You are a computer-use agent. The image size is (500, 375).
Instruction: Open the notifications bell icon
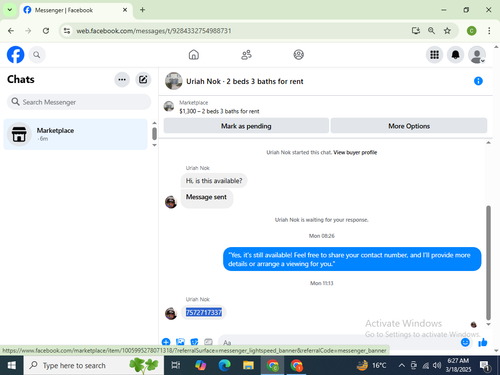pyautogui.click(x=455, y=55)
